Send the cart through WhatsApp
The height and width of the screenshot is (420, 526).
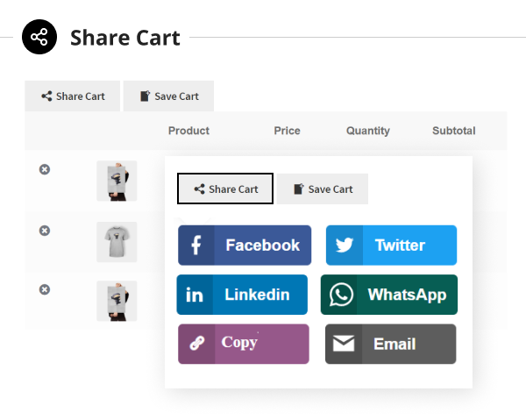tap(389, 295)
